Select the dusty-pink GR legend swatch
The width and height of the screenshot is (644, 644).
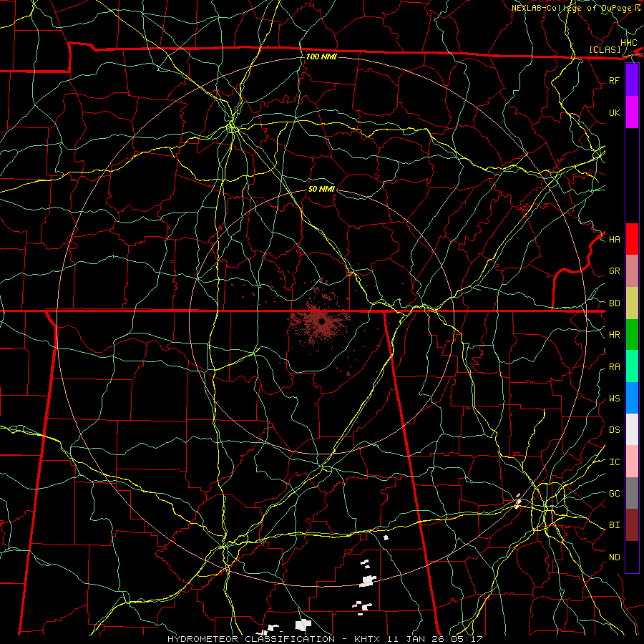(632, 271)
